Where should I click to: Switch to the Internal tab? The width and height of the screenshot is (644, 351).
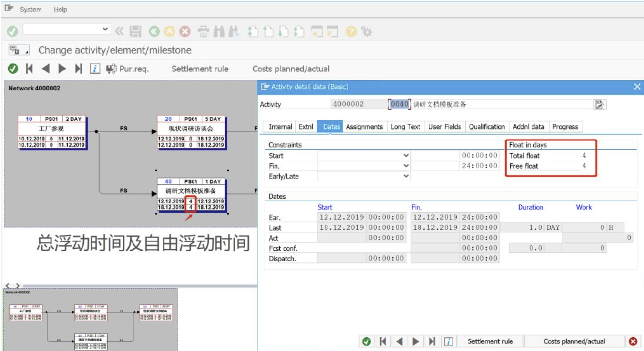(280, 127)
